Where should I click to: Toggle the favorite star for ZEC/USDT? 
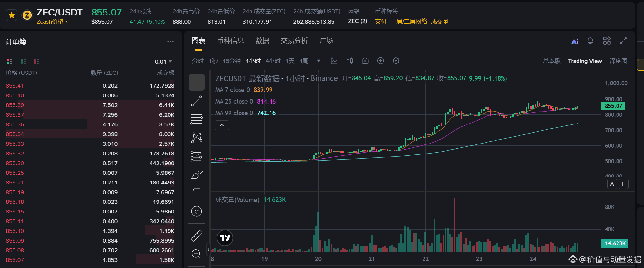coord(12,15)
